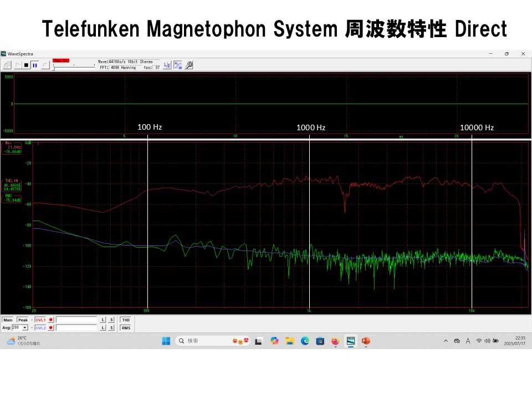Click the THD+N percentage readout box
Image resolution: width=532 pixels, height=399 pixels.
pyautogui.click(x=12, y=185)
